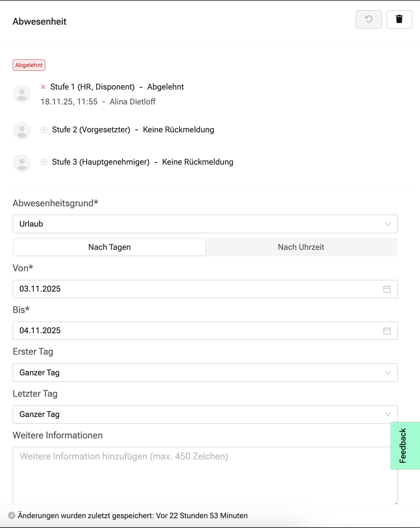
Task: Click the Von date field 03.11.2025
Action: pyautogui.click(x=196, y=289)
